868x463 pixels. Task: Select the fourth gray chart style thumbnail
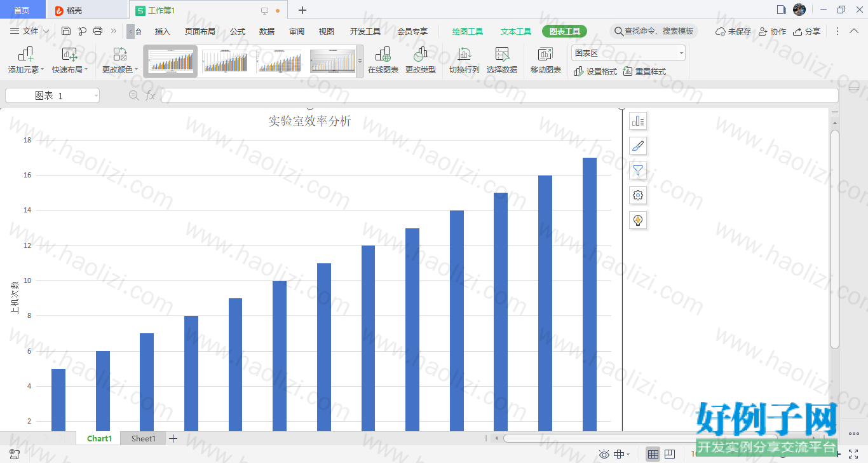332,62
